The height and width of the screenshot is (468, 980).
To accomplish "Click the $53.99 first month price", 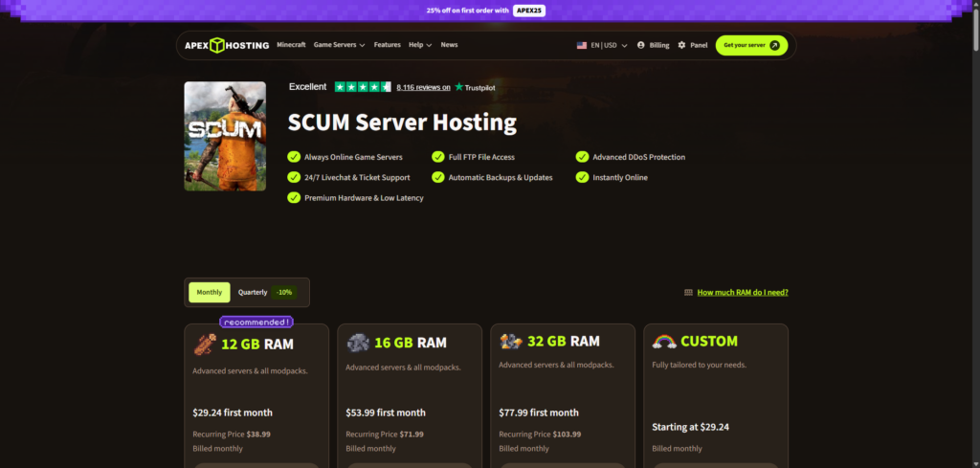I will coord(386,413).
